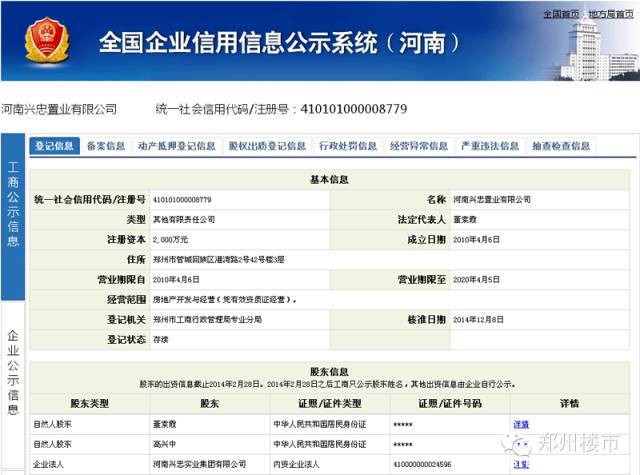Click the national emblem logo in header

click(47, 40)
